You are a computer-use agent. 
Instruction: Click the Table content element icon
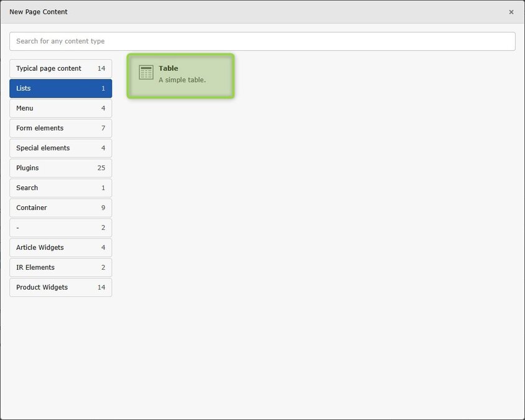click(x=146, y=73)
